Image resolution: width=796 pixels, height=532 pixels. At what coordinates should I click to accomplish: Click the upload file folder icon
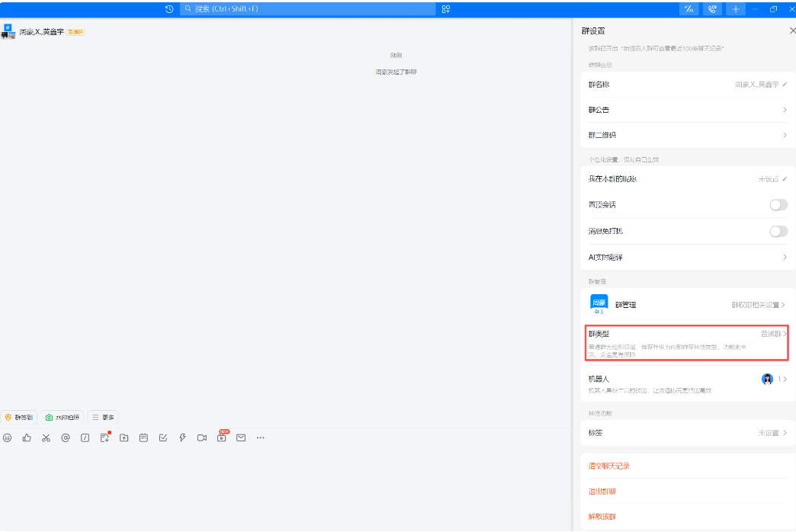124,438
